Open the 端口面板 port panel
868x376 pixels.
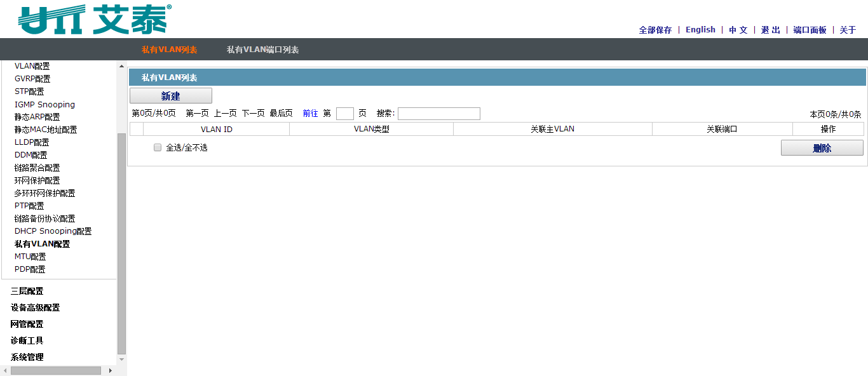[x=808, y=29]
